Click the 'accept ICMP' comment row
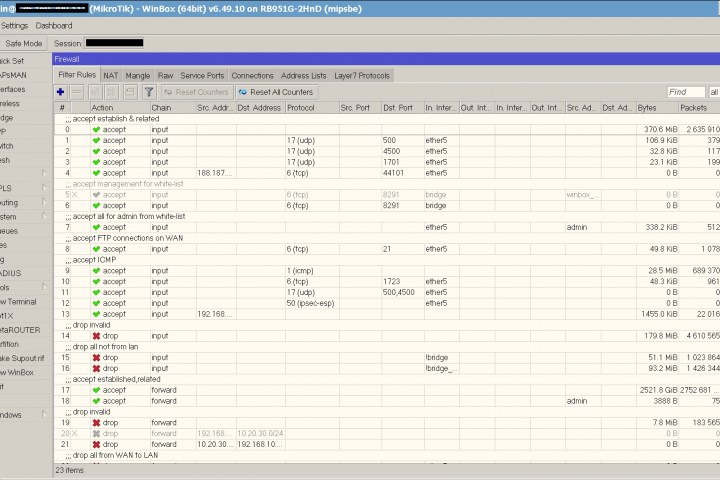The image size is (720, 480). pos(387,260)
